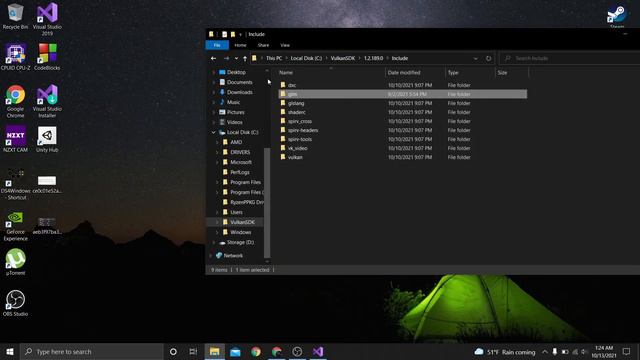Open OBS Studio from the taskbar

[x=297, y=351]
